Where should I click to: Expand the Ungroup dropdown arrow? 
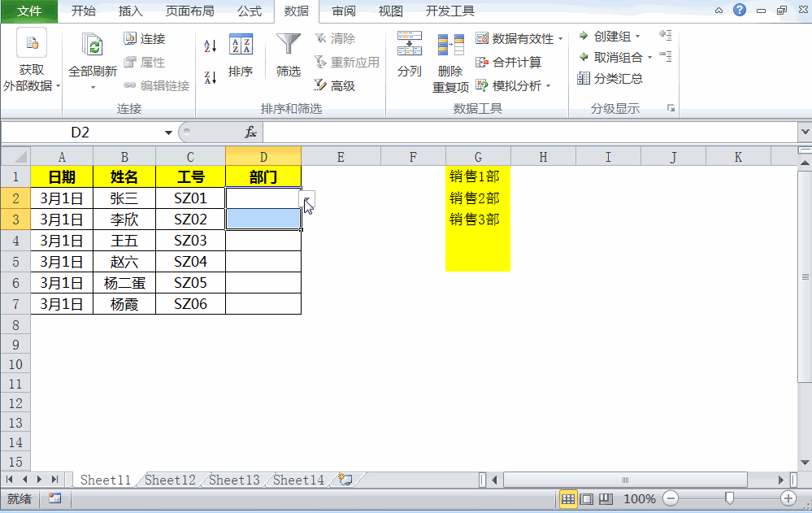click(x=650, y=58)
